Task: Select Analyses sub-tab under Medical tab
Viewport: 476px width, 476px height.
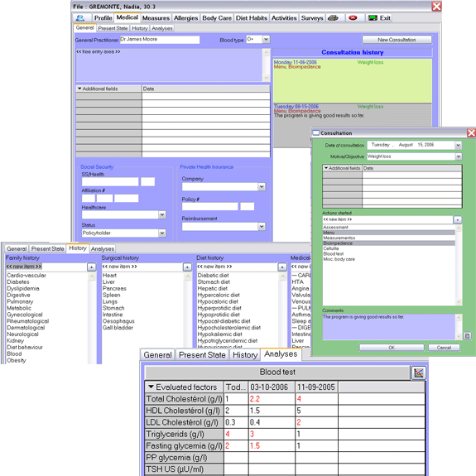Action: pos(162,28)
